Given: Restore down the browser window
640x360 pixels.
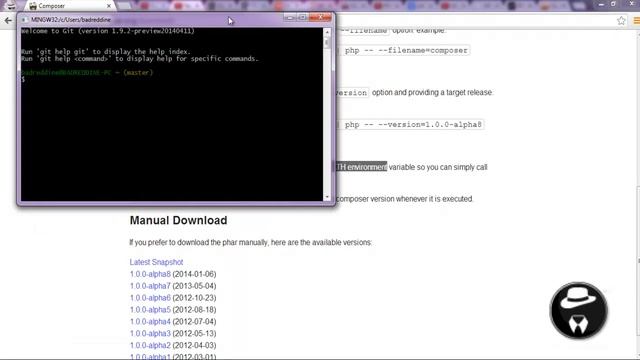Looking at the screenshot, I should [x=613, y=4].
